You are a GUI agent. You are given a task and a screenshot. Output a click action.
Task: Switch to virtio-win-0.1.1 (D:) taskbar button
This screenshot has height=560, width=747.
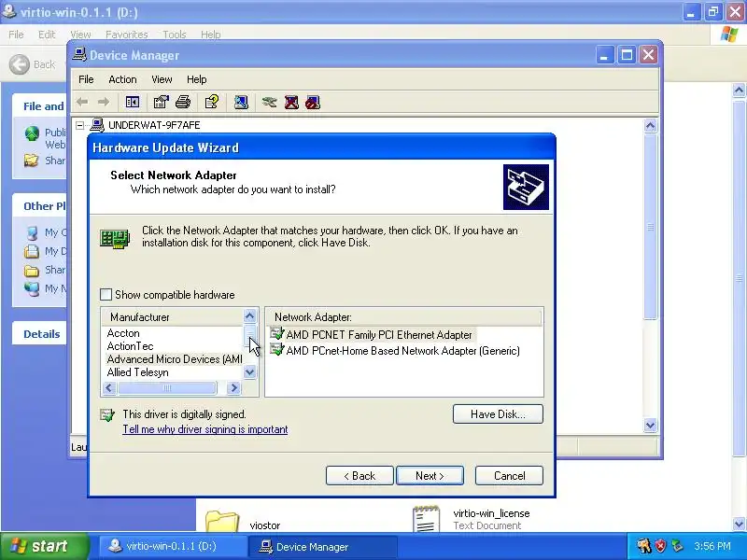174,546
